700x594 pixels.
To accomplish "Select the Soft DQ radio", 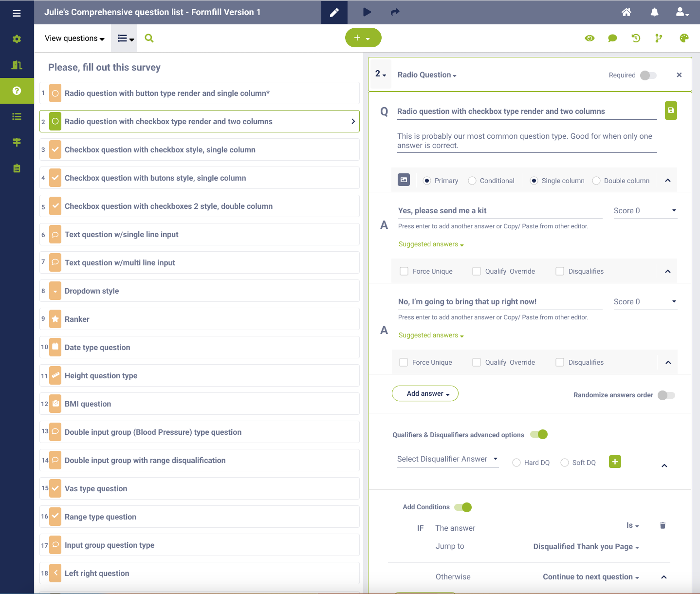I will [565, 463].
